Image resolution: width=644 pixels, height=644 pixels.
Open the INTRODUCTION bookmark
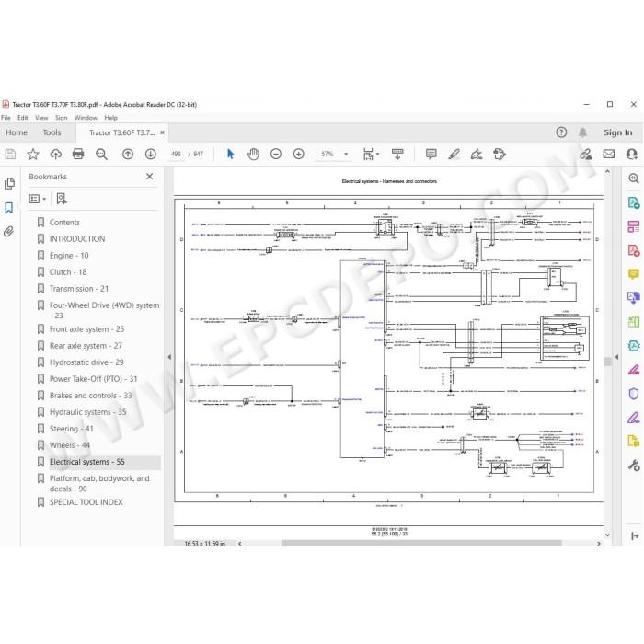(x=77, y=239)
